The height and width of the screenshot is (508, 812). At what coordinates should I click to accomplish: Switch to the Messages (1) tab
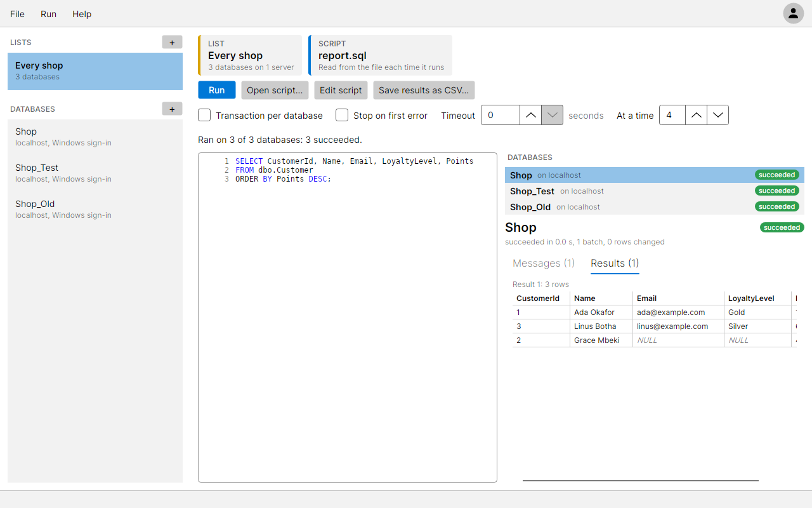click(544, 263)
